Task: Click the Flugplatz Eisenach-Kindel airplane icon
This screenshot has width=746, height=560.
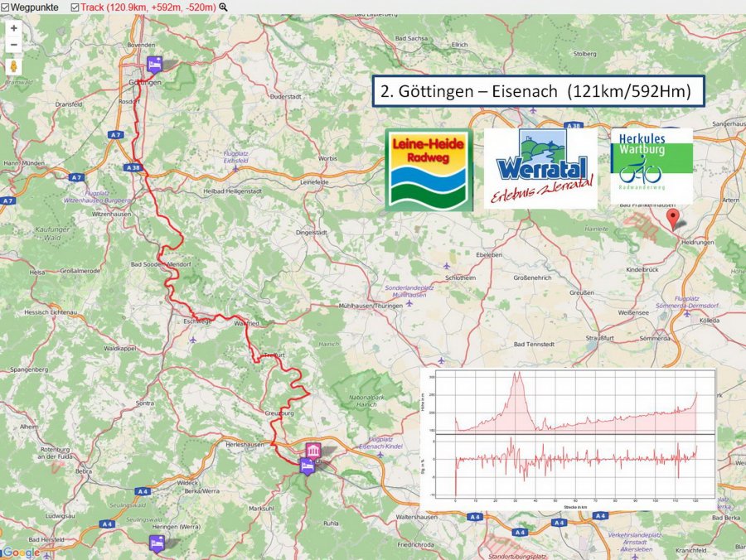Action: tap(380, 455)
